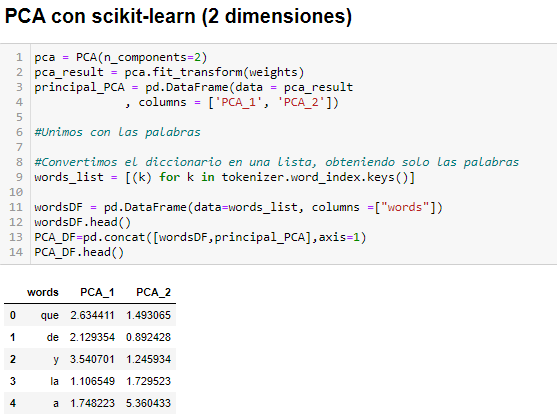This screenshot has height=420, width=557.
Task: Click the wordsDF DataFrame creation line
Action: coord(238,207)
